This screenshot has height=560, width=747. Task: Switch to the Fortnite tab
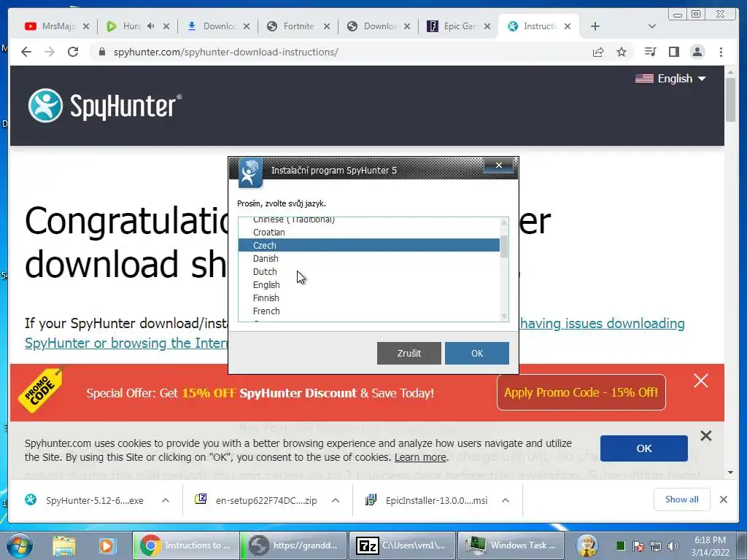pos(298,26)
